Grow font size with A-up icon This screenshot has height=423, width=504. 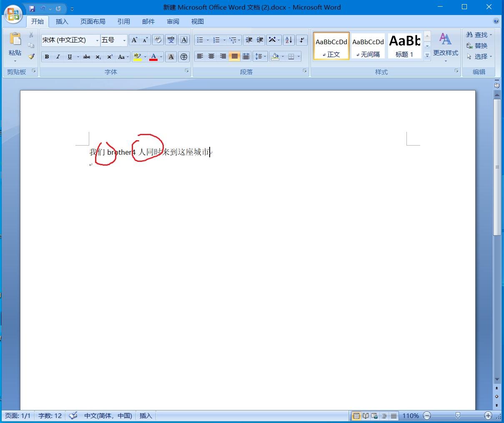pos(134,40)
